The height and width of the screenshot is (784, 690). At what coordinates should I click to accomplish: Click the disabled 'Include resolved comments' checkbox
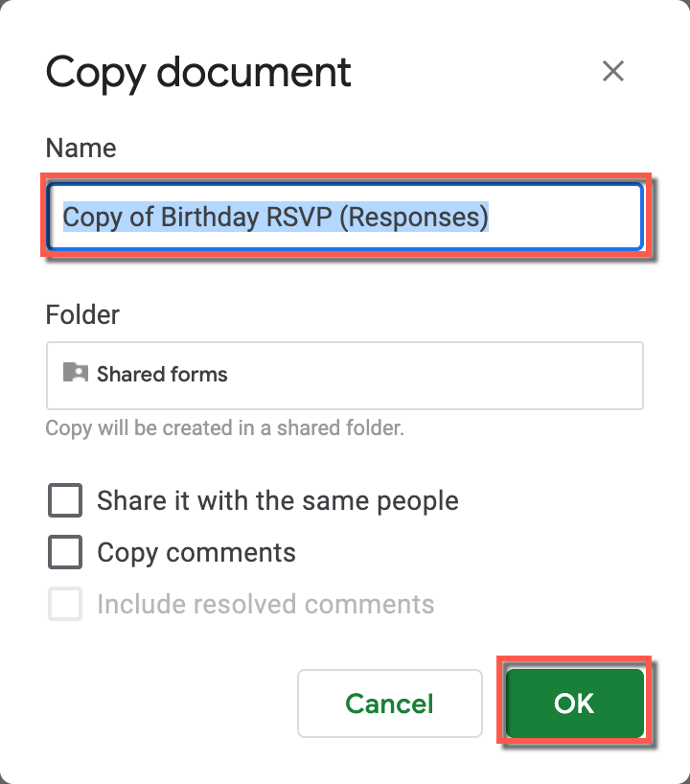point(64,604)
